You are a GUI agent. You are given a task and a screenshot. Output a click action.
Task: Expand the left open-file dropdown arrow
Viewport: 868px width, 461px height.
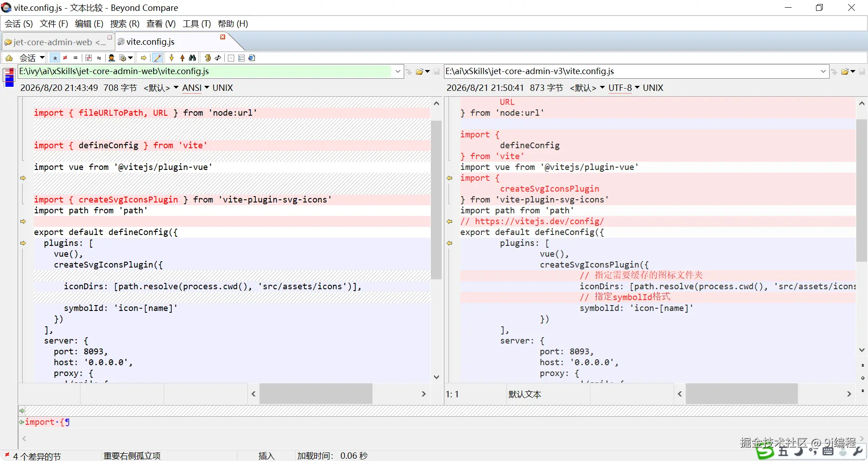click(x=427, y=71)
